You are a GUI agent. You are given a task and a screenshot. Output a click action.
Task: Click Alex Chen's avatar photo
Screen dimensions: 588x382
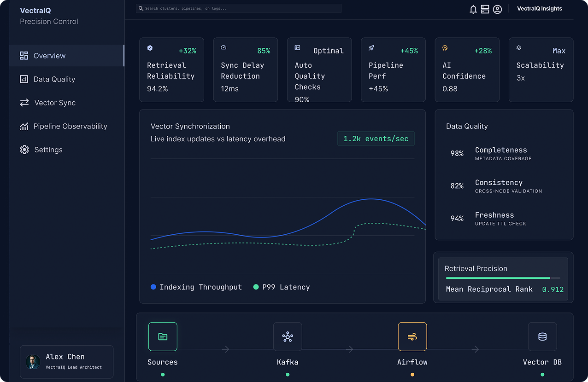pyautogui.click(x=33, y=362)
